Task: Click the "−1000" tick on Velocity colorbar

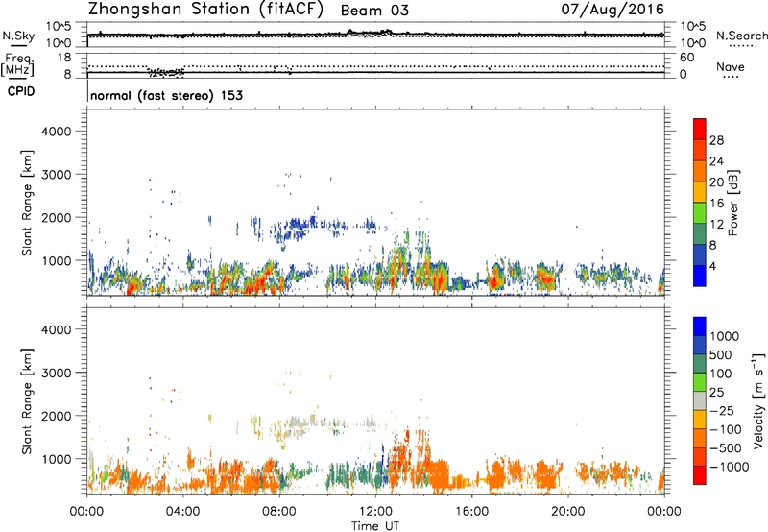Action: (x=730, y=467)
